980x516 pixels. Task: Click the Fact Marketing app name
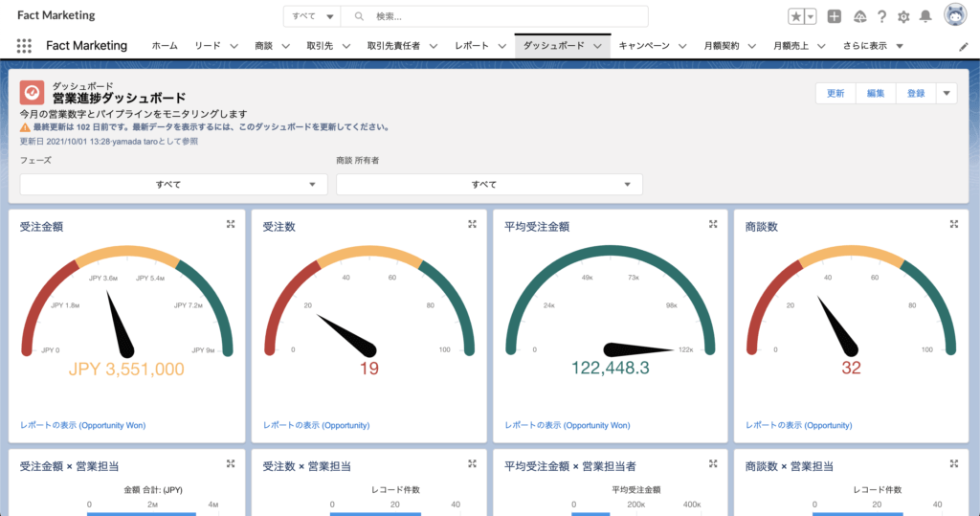point(86,46)
